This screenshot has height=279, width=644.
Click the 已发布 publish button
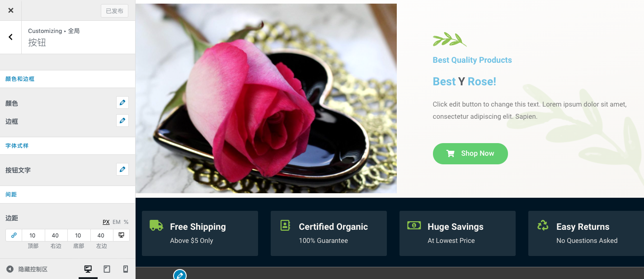[114, 11]
